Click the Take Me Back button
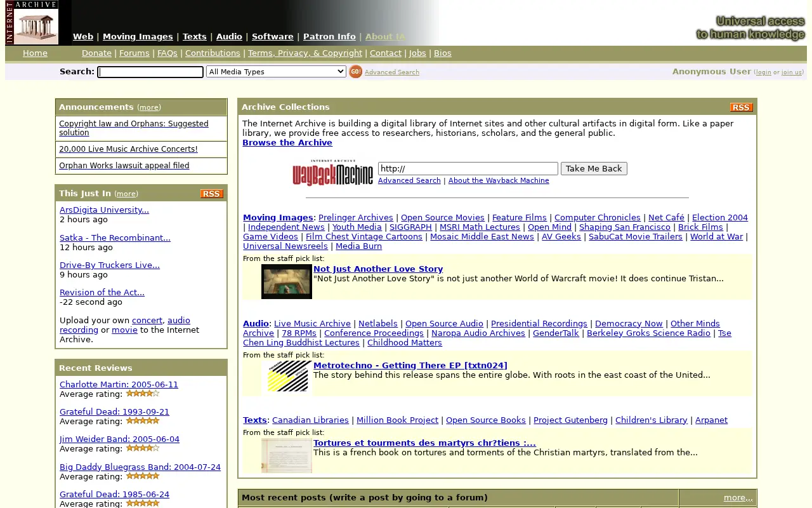The image size is (812, 508). click(594, 168)
